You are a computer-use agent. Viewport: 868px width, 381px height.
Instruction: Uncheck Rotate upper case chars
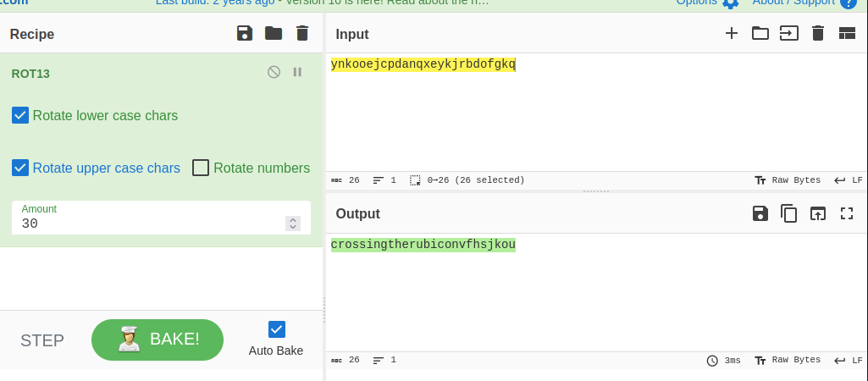click(x=20, y=168)
